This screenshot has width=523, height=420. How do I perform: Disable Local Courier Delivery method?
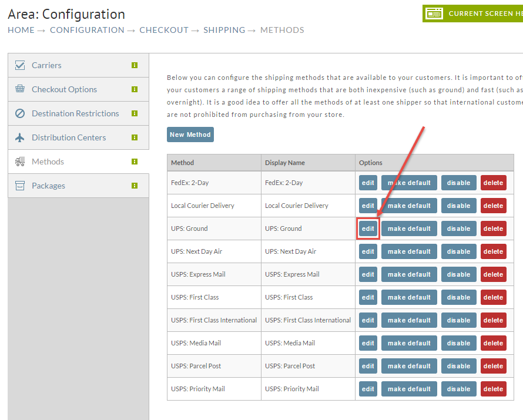tap(458, 206)
